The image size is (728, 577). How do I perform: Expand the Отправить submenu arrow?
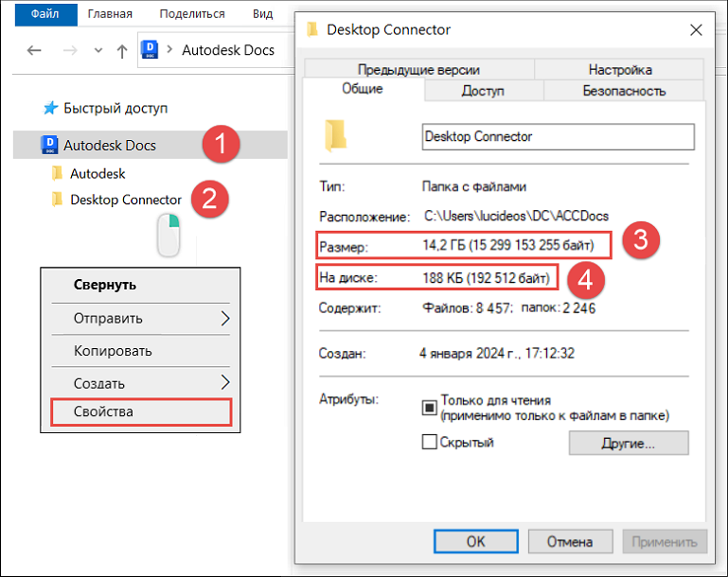[225, 318]
